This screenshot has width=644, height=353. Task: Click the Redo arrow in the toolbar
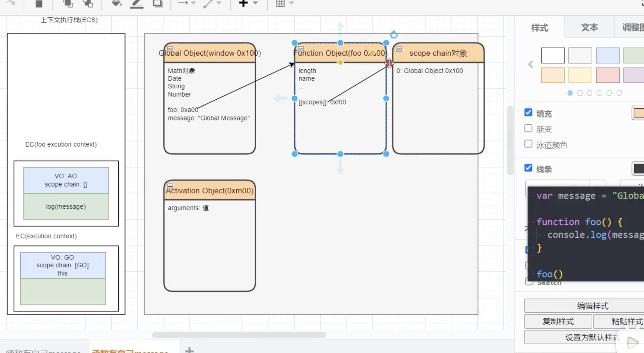[x=11, y=3]
